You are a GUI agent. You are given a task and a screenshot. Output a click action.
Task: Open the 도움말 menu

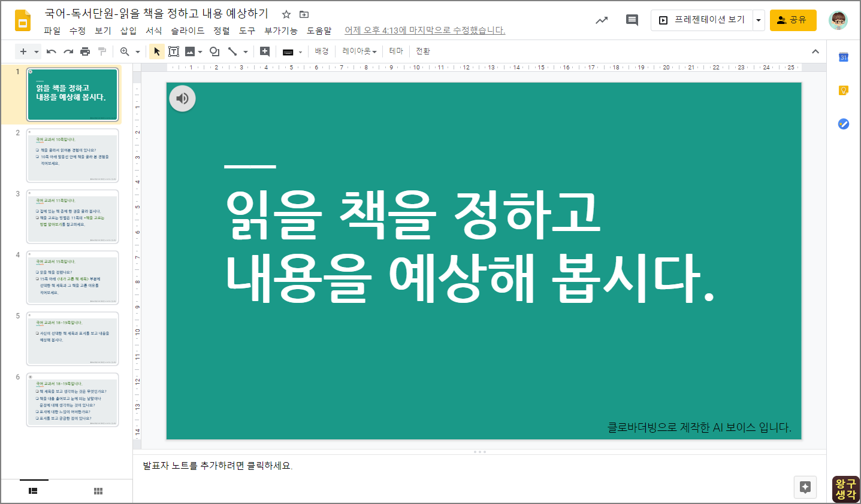point(319,31)
